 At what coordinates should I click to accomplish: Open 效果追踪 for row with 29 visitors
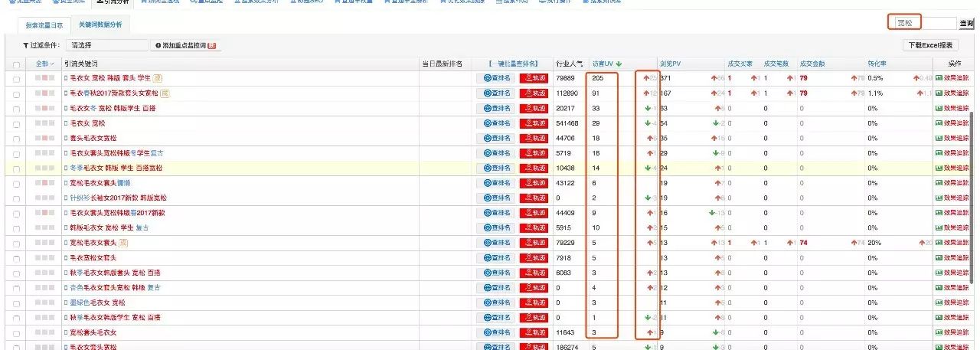click(952, 123)
